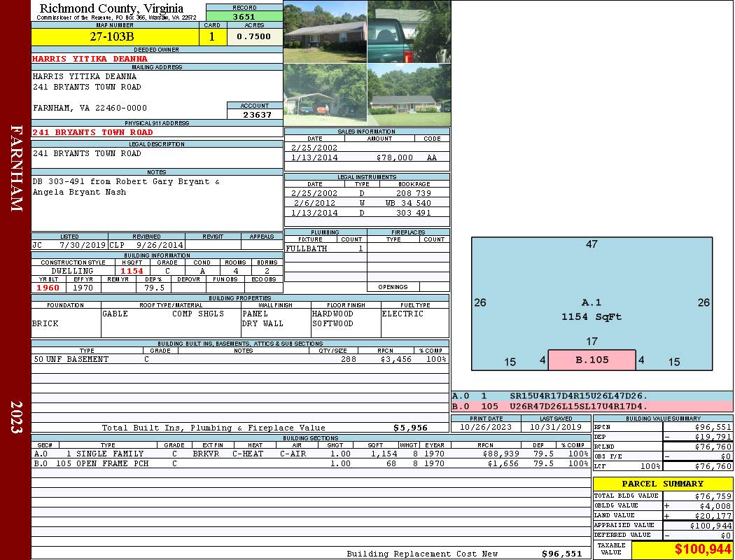The height and width of the screenshot is (560, 735).
Task: Select the A.0 Single Family building section row
Action: pos(310,454)
